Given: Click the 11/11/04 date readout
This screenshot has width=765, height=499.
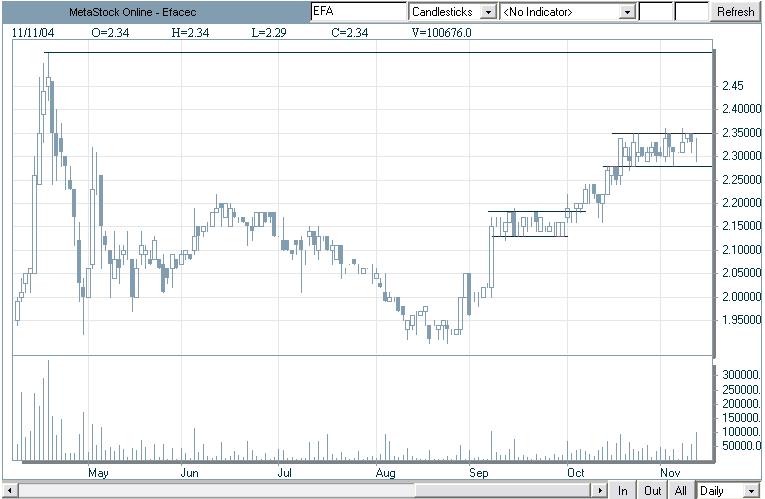Looking at the screenshot, I should pyautogui.click(x=33, y=33).
